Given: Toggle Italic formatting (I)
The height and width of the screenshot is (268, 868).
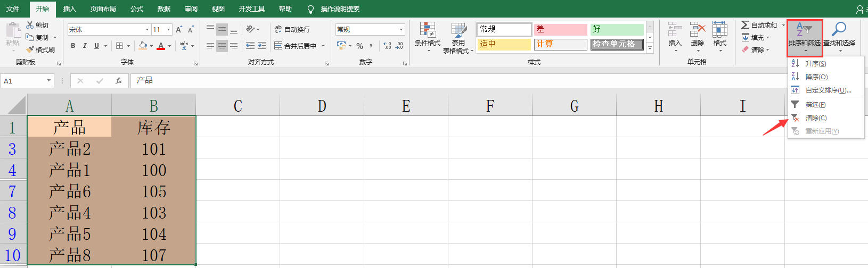Looking at the screenshot, I should coord(85,46).
